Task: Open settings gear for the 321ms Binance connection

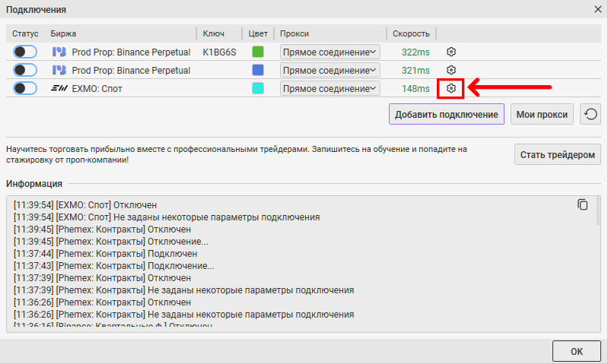Action: 451,70
